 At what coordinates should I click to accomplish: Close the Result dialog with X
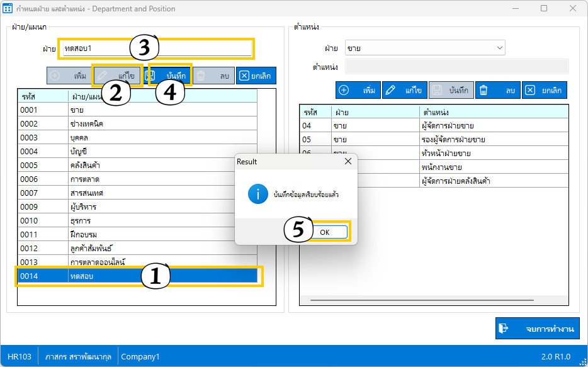pos(348,162)
